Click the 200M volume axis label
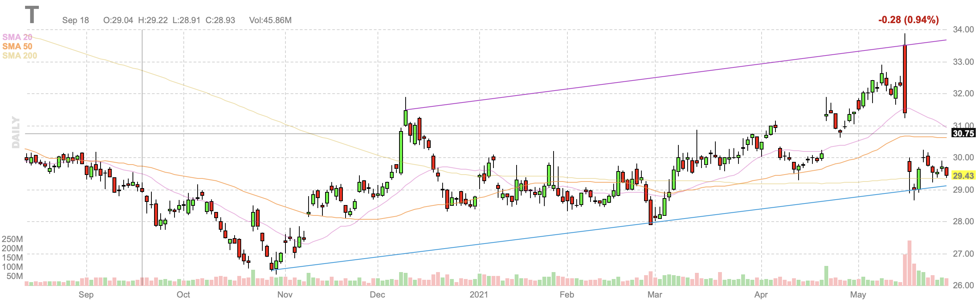The width and height of the screenshot is (980, 306). point(12,248)
